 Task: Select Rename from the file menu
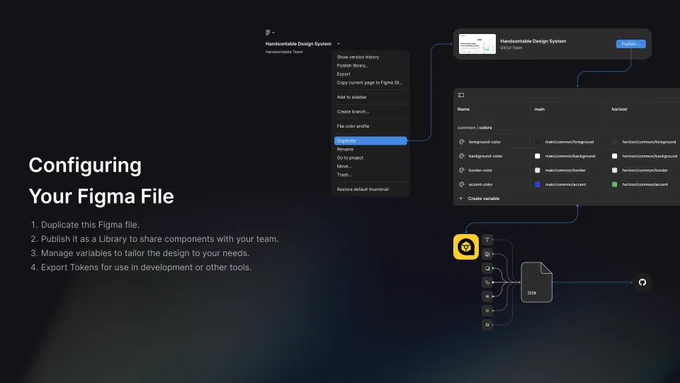pyautogui.click(x=345, y=149)
